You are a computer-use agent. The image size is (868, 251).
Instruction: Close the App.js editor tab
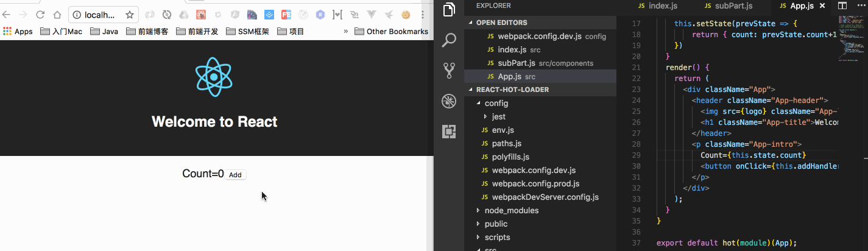pos(822,5)
